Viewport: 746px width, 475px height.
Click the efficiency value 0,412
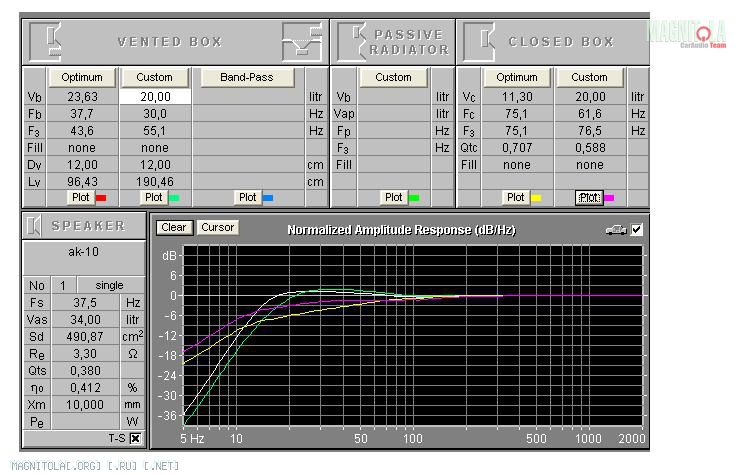pos(86,388)
